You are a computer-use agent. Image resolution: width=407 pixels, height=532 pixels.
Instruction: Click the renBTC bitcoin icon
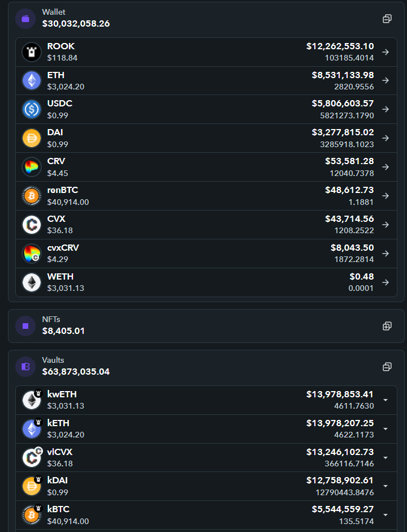pyautogui.click(x=32, y=196)
